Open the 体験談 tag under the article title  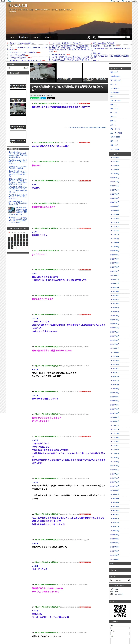tap(48, 96)
